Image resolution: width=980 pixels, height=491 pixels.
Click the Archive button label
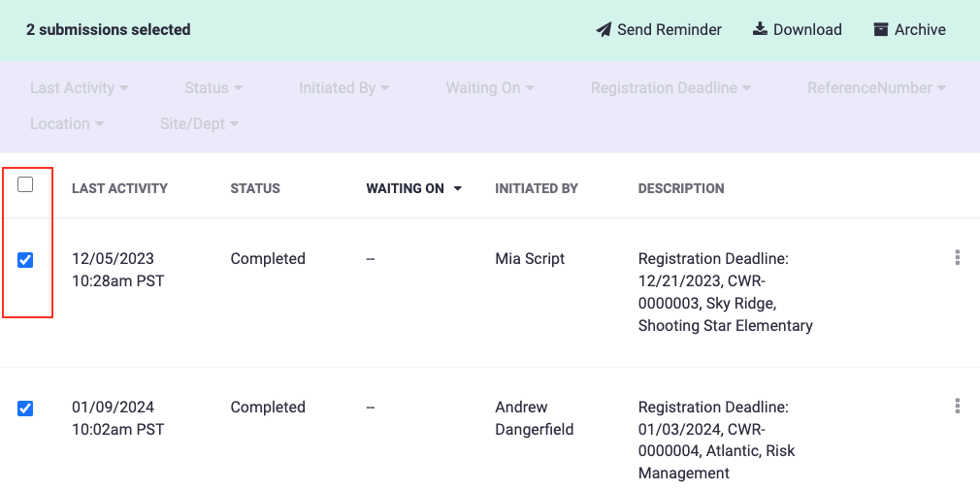tap(920, 30)
